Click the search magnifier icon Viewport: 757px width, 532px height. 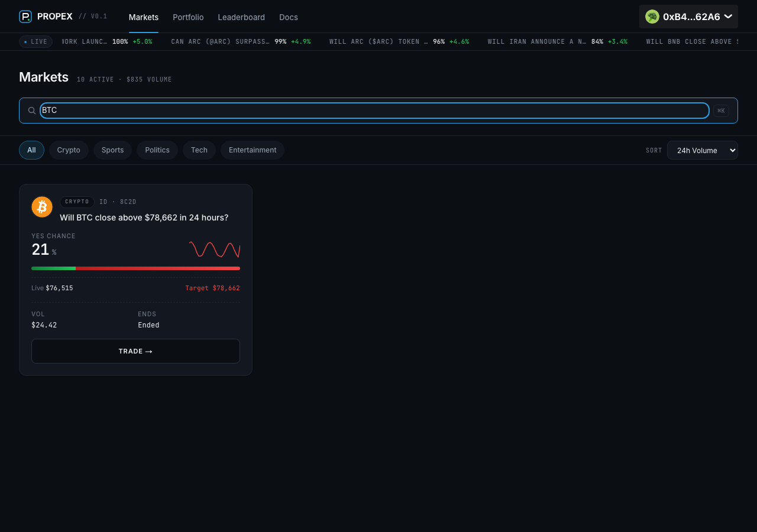[x=32, y=111]
